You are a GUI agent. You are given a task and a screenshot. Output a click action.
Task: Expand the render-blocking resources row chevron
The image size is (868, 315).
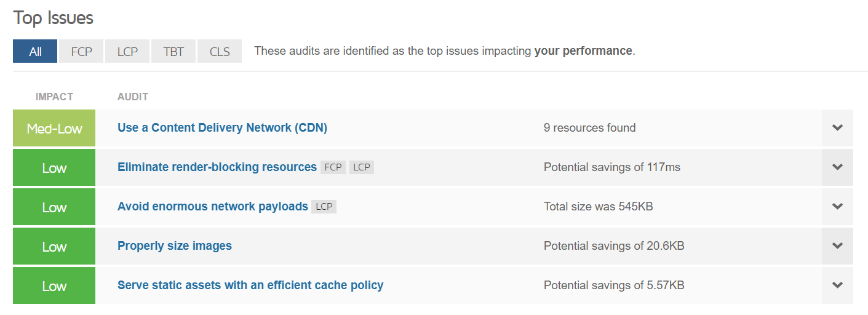tap(837, 167)
